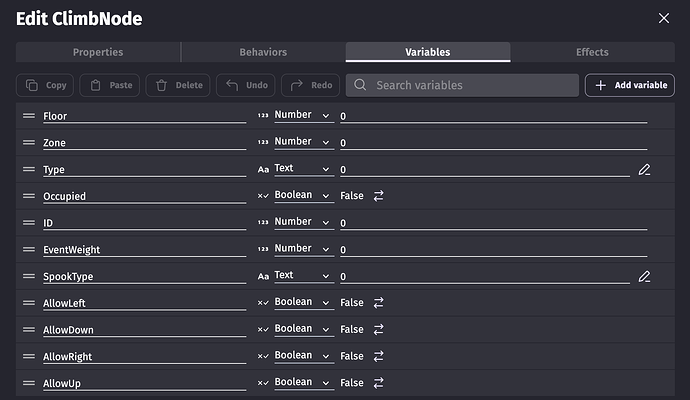Click the Redo button
The image size is (690, 400).
[310, 85]
